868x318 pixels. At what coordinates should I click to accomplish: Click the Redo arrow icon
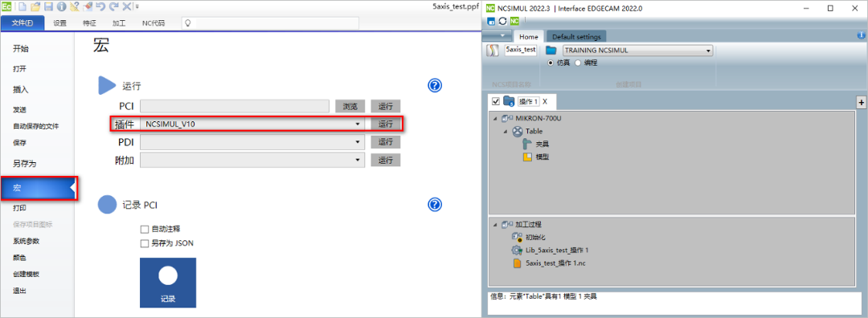pos(113,6)
